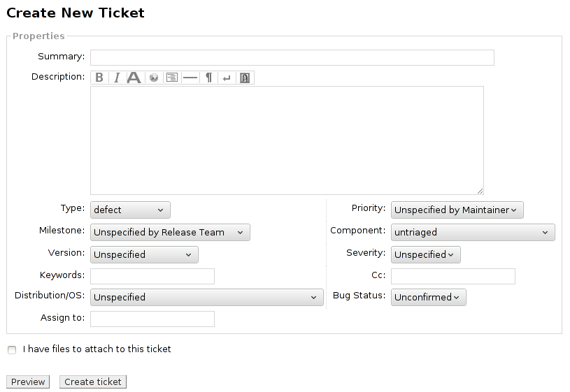Insert a heading with the large A icon
Screen dimensions: 570x392
pyautogui.click(x=134, y=78)
